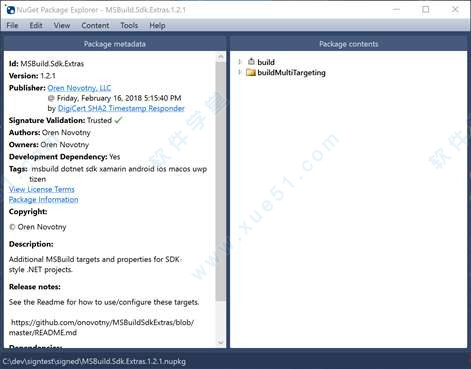This screenshot has height=369, width=471.
Task: Click scrollbar down arrow in metadata panel
Action: pyautogui.click(x=220, y=342)
